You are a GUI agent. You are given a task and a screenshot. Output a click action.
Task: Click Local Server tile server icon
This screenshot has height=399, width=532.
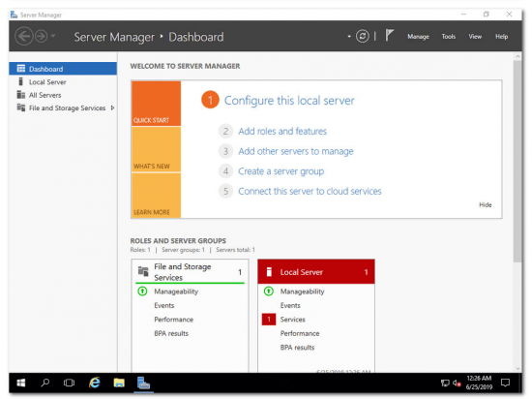tap(269, 272)
